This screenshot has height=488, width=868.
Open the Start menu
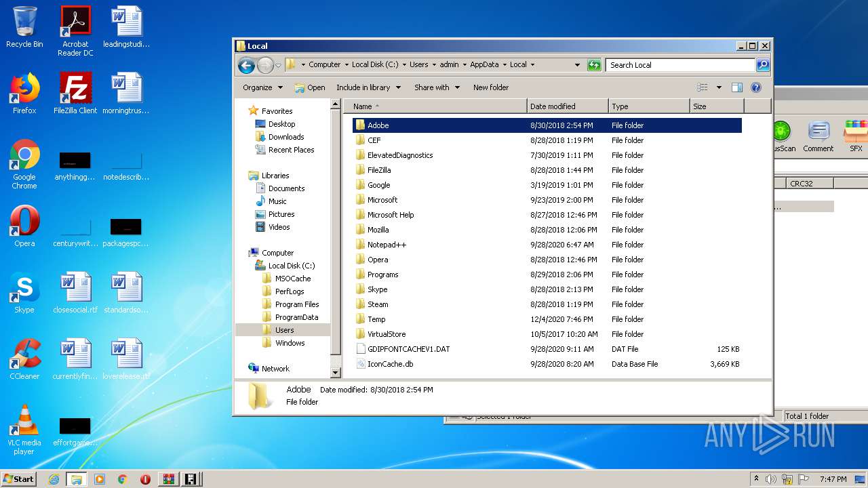pyautogui.click(x=18, y=479)
